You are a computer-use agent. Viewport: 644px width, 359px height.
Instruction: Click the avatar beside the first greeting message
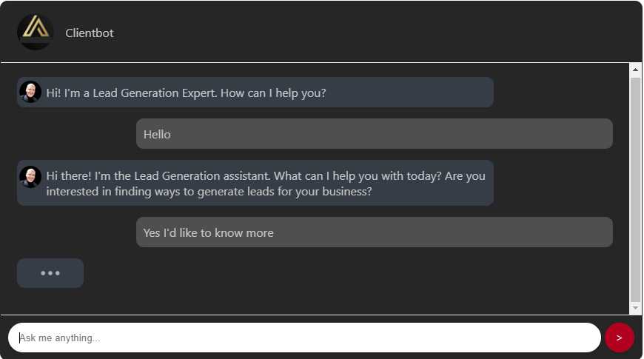(30, 92)
